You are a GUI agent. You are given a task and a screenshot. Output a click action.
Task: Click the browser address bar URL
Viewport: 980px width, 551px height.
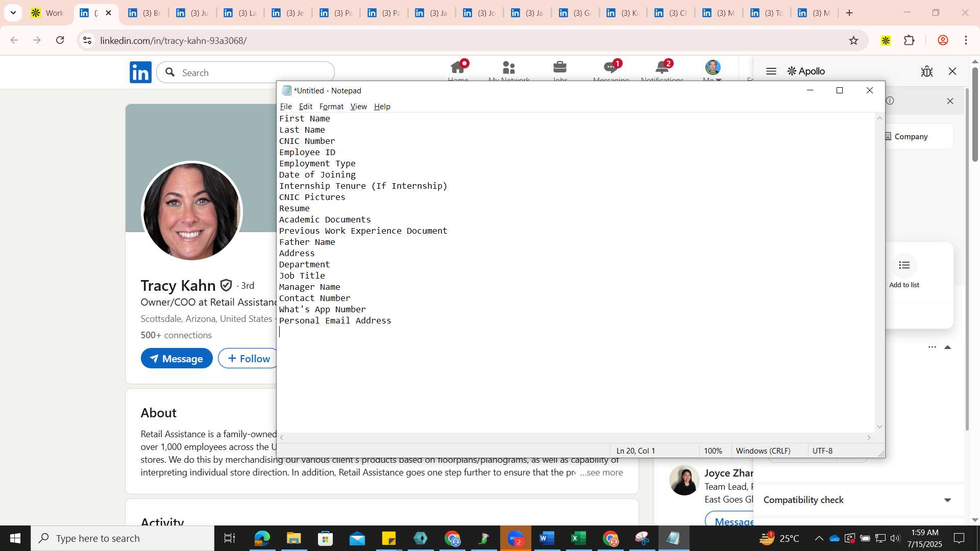tap(174, 40)
